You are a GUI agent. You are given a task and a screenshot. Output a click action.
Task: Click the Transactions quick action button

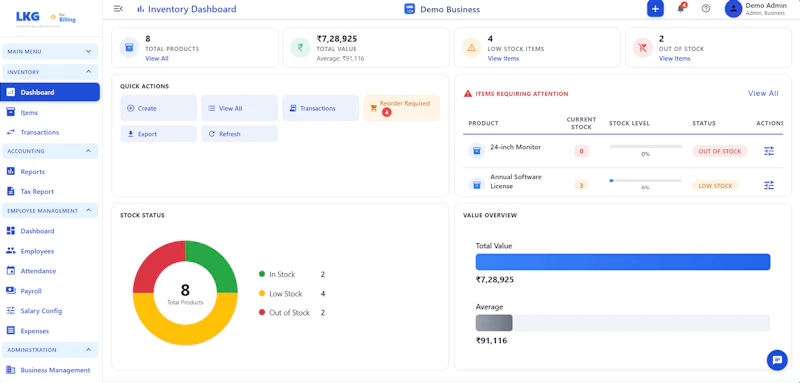(320, 108)
